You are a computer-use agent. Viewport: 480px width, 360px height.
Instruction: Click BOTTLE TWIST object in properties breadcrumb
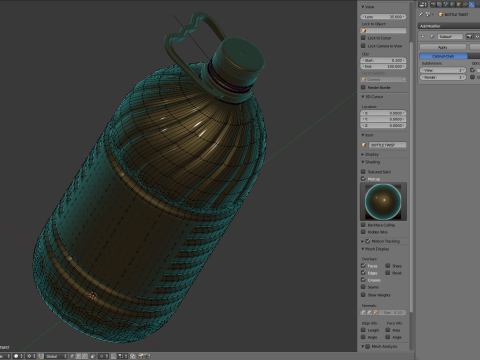pyautogui.click(x=454, y=14)
